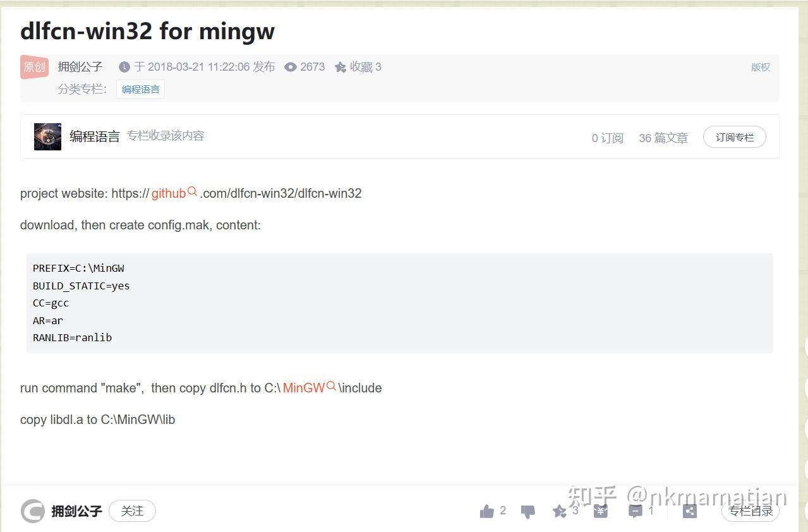The width and height of the screenshot is (808, 532).
Task: Click the eye icon showing 2673 views
Action: (291, 67)
